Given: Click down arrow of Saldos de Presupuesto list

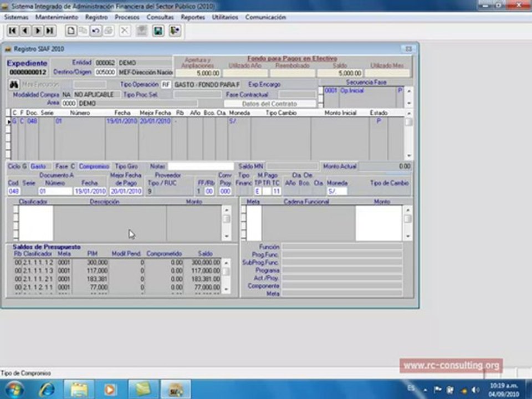Looking at the screenshot, I should 226,289.
